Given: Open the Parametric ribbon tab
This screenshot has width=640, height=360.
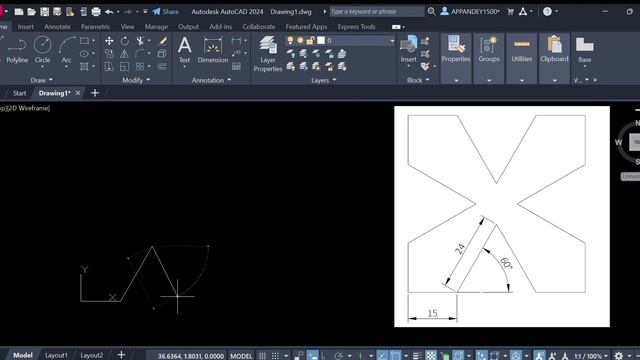Looking at the screenshot, I should [96, 27].
